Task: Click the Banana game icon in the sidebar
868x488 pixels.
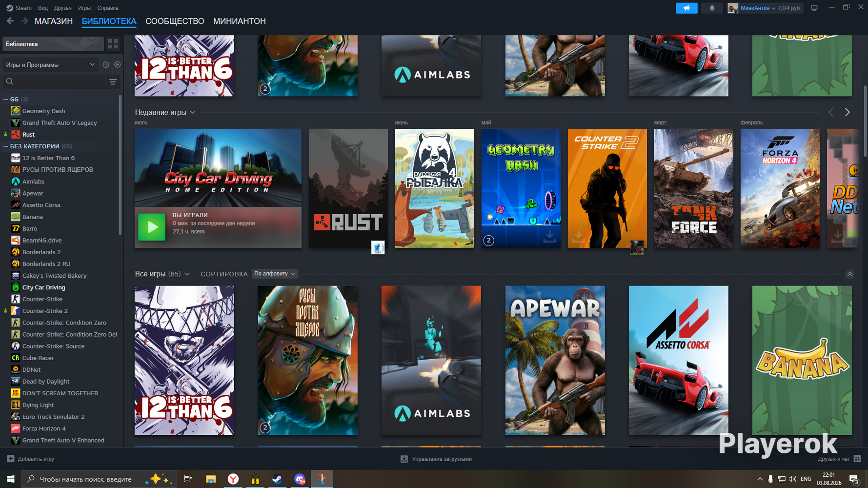Action: 16,217
